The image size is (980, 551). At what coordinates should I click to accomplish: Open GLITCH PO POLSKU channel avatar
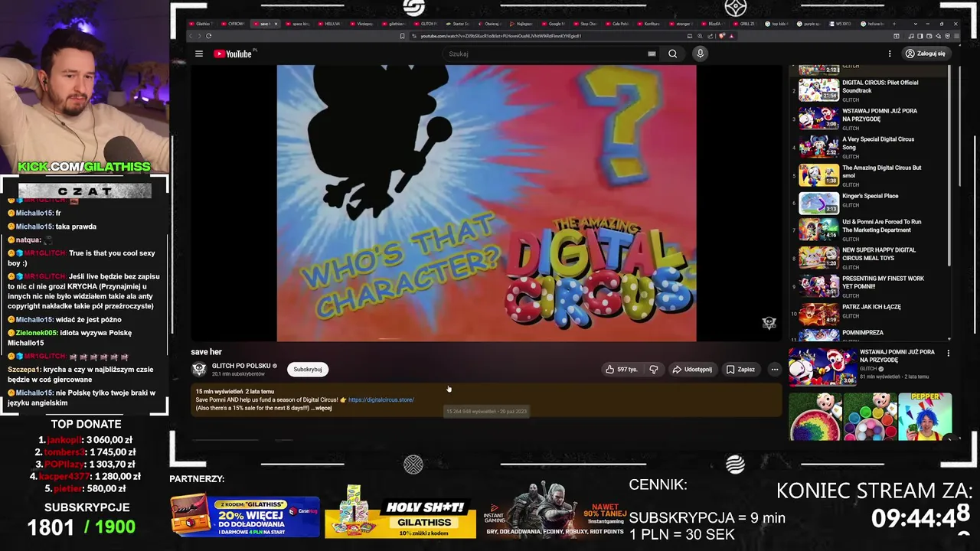[x=199, y=370]
